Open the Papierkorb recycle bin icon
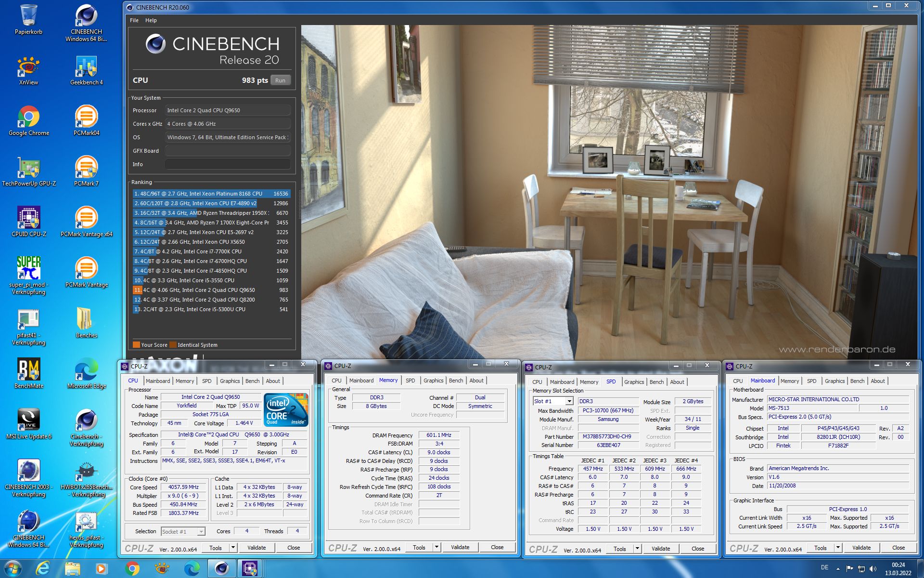Viewport: 924px width, 578px height. 29,19
